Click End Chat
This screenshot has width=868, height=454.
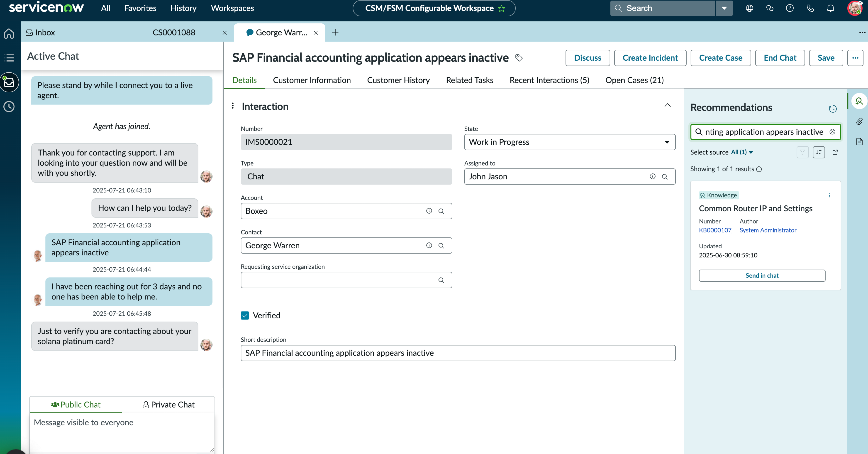(x=780, y=58)
